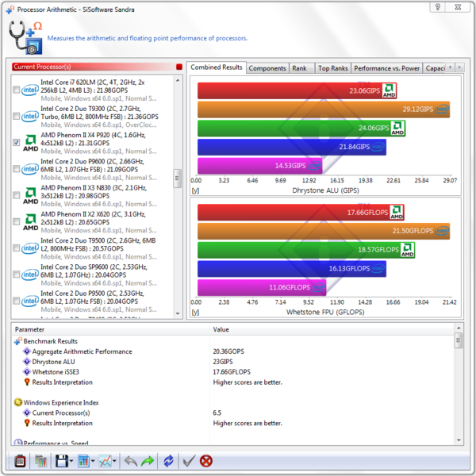Click the Parameter column header
Screen dimensions: 476x476
click(111, 329)
